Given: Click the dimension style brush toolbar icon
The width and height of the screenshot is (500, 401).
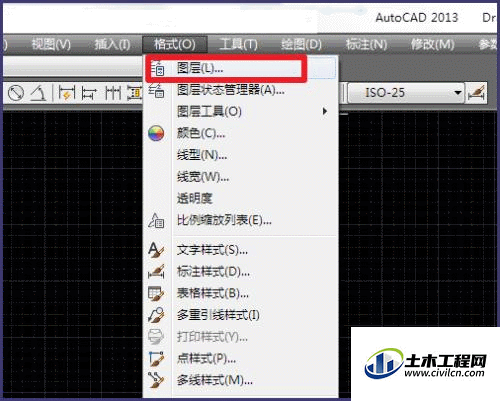Looking at the screenshot, I should click(477, 93).
